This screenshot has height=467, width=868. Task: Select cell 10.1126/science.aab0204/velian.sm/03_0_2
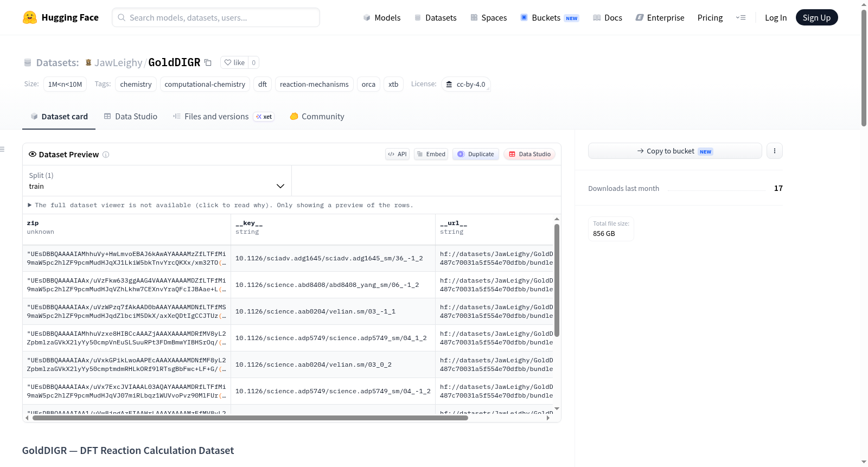click(333, 364)
